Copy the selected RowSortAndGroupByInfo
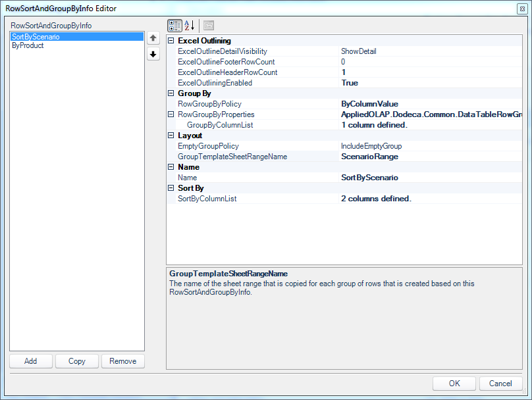 point(77,361)
